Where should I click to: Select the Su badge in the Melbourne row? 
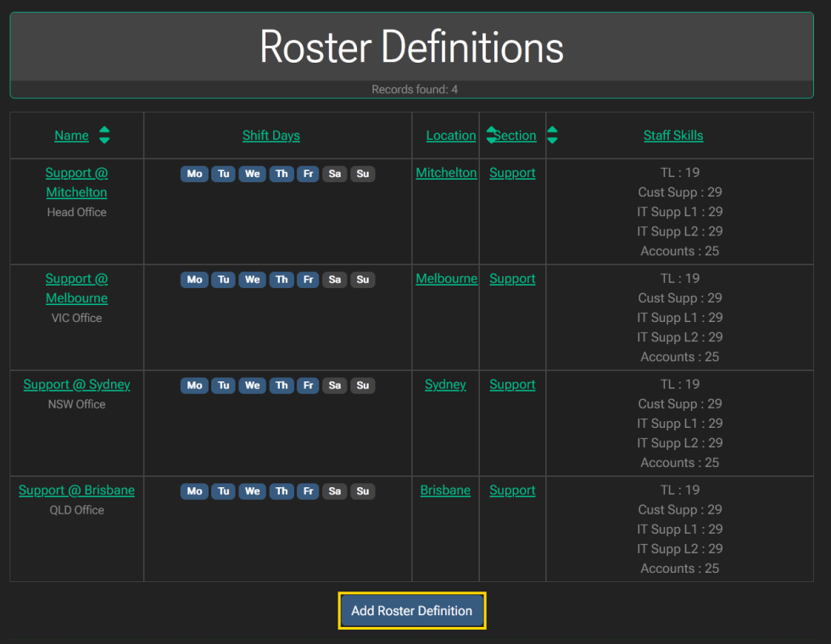tap(363, 280)
